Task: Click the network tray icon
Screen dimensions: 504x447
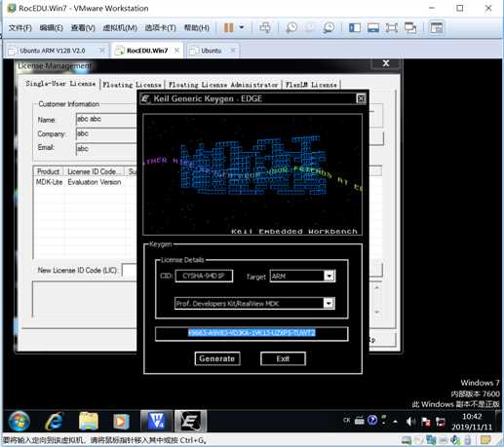Action: (x=441, y=422)
